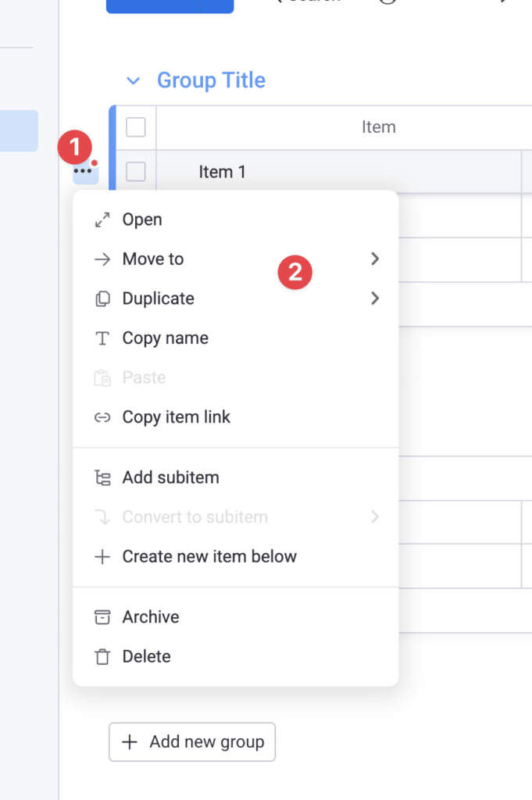
Task: Click the Item 1 name cell
Action: pyautogui.click(x=339, y=172)
